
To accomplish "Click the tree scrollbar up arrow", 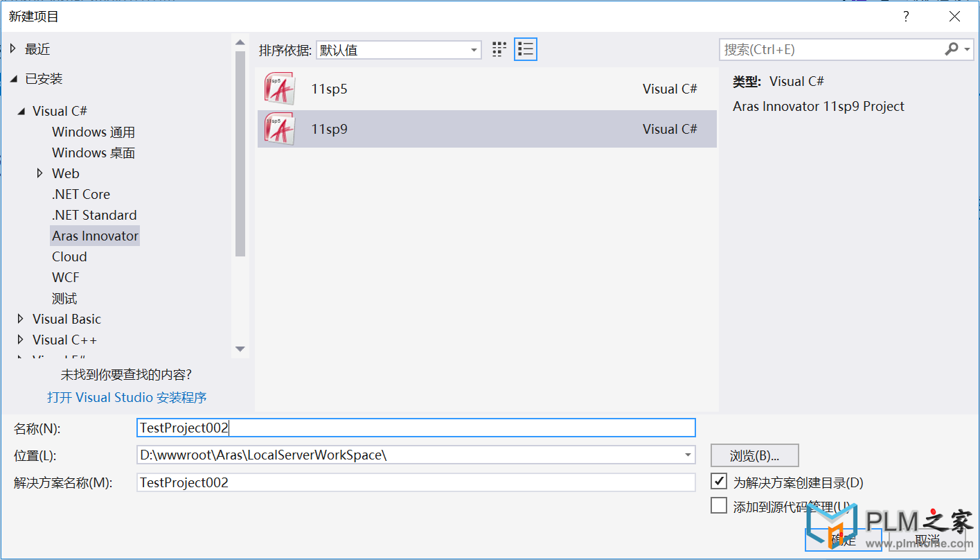I will [240, 43].
